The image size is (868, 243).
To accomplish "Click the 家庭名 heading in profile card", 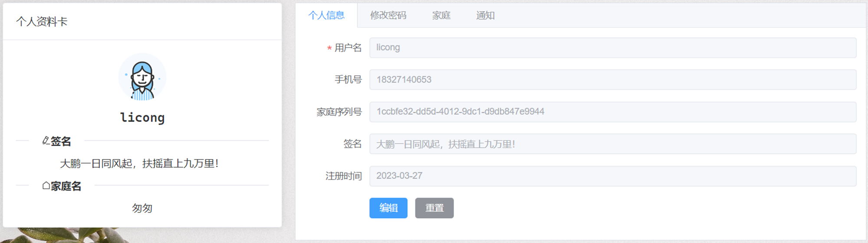I will (x=66, y=186).
